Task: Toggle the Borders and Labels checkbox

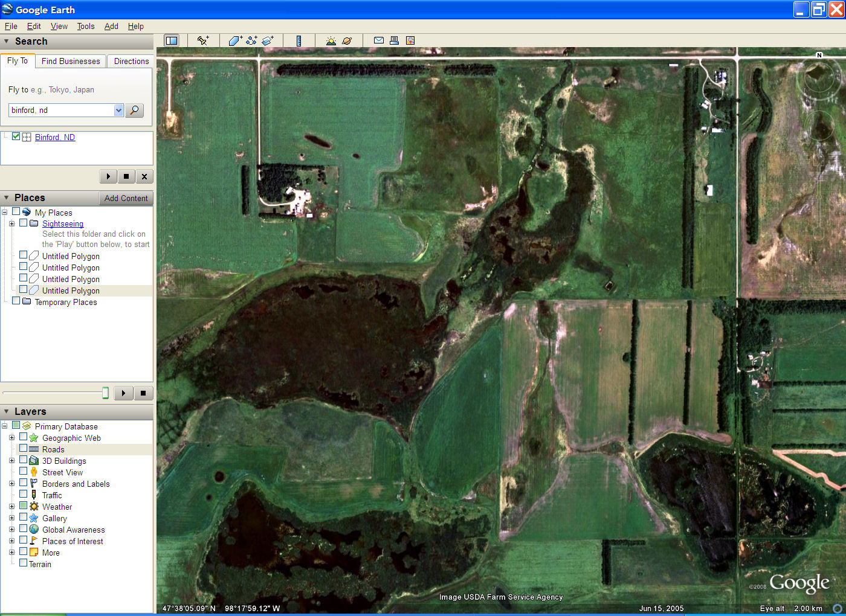Action: pos(23,483)
